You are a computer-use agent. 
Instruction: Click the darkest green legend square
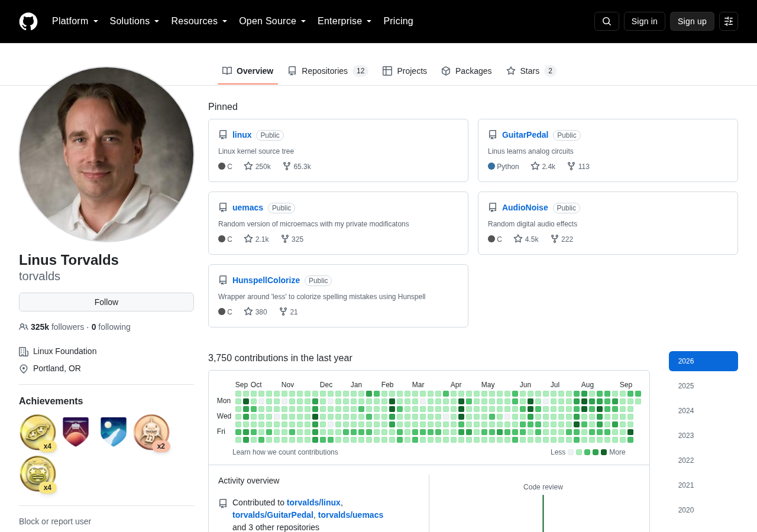[x=604, y=452]
